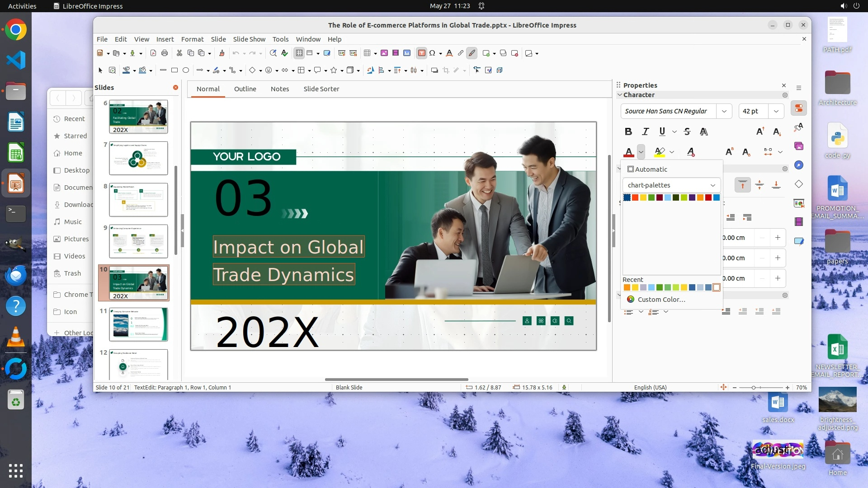Open the Slide Show menu
Viewport: 868px width, 488px height.
click(x=249, y=39)
